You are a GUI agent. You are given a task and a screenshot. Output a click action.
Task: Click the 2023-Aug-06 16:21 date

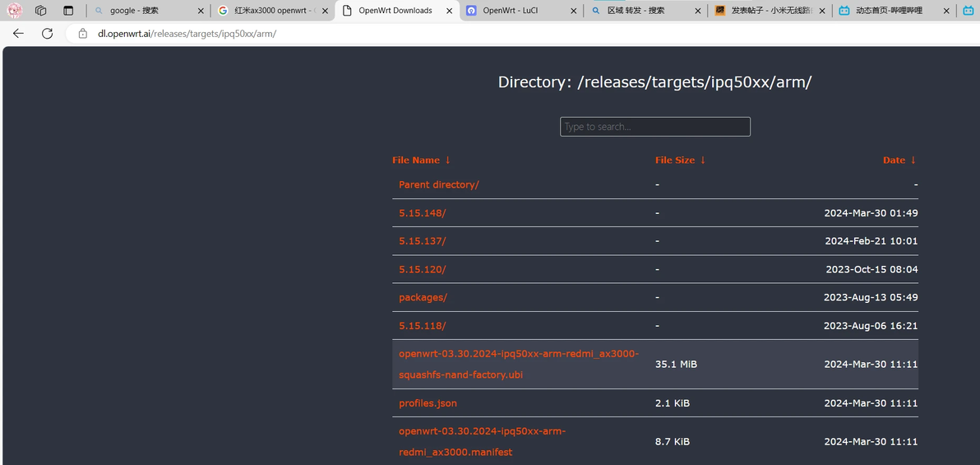871,326
